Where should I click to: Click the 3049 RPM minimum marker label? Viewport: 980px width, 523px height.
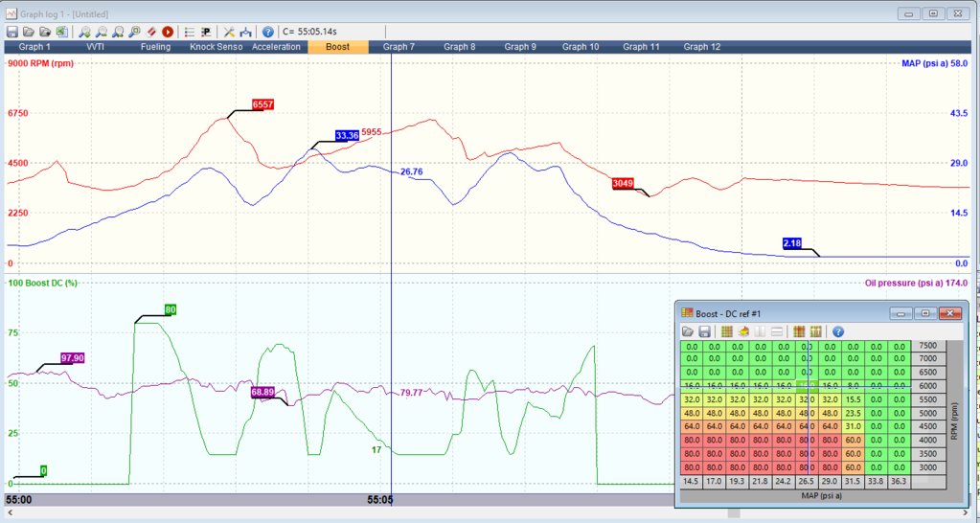(623, 183)
